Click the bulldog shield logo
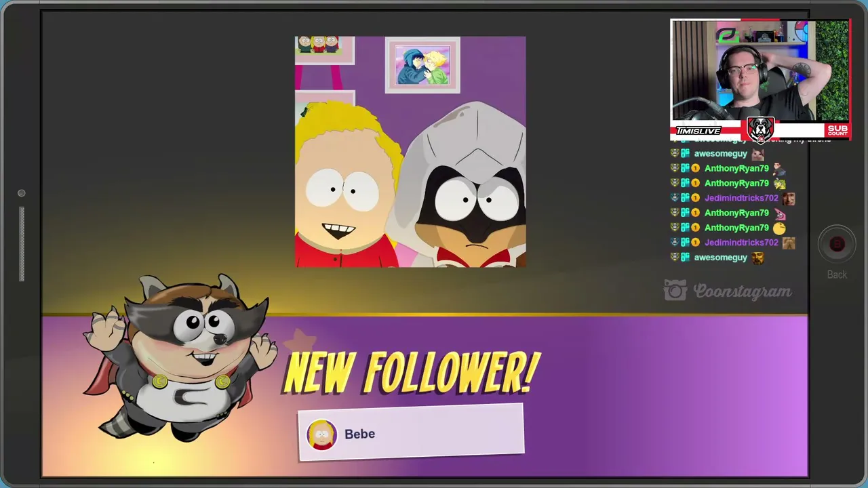Screen dimensions: 868x488 point(760,129)
